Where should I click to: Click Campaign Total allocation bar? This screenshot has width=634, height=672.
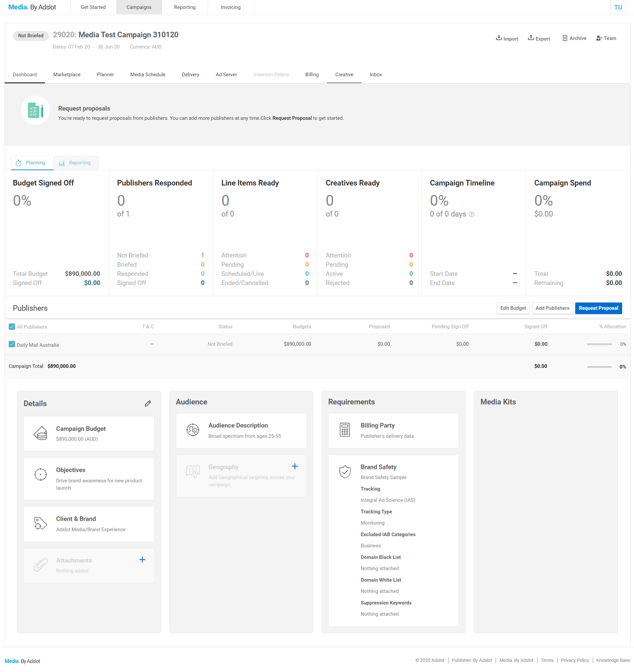599,367
